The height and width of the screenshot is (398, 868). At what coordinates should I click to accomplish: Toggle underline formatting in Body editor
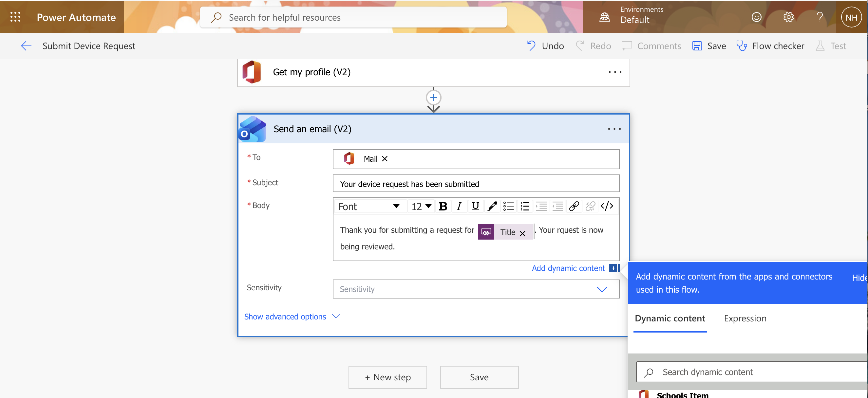475,206
